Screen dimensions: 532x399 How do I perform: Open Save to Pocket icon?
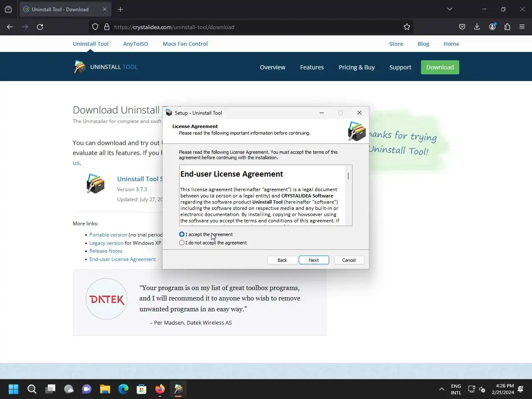pyautogui.click(x=462, y=27)
